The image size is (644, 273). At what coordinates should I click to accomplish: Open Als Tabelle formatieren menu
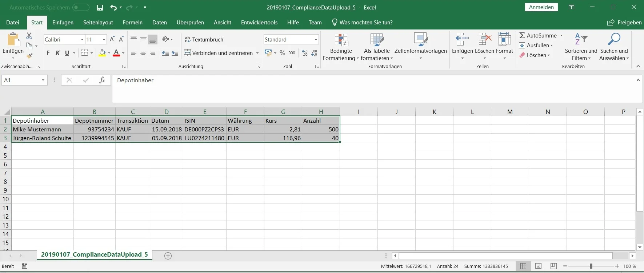tap(377, 47)
